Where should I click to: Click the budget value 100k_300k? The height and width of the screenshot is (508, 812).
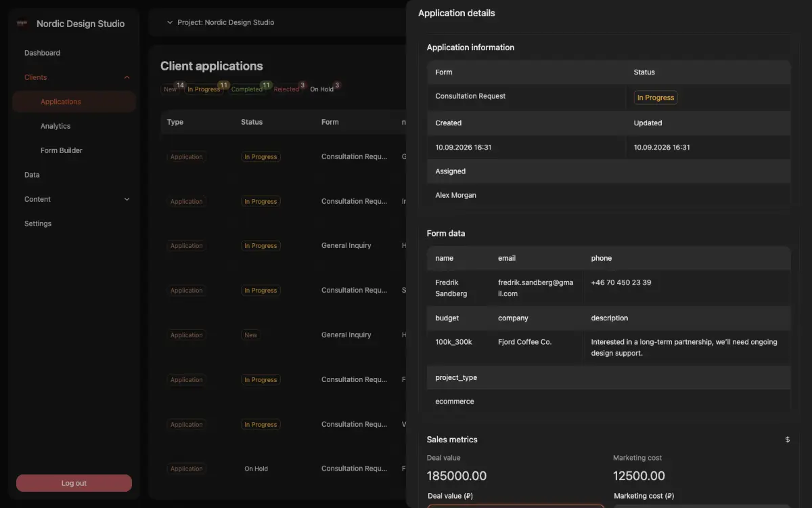pos(453,342)
